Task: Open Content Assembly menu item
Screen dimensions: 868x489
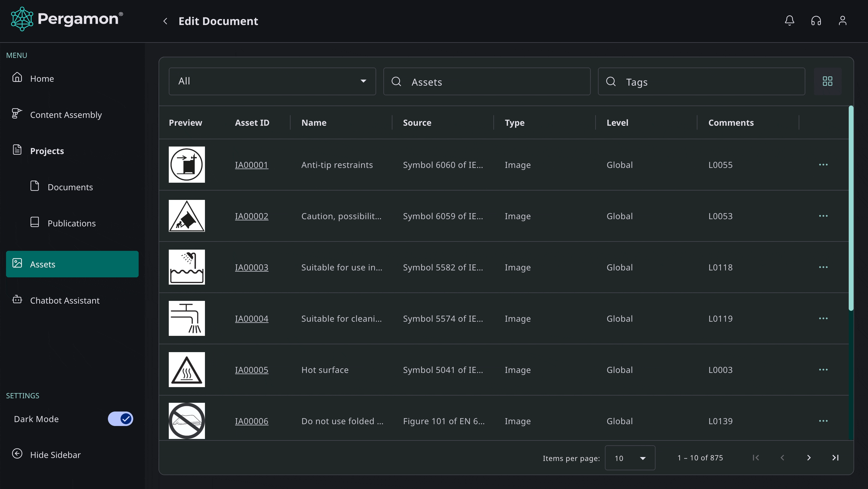Action: click(72, 115)
